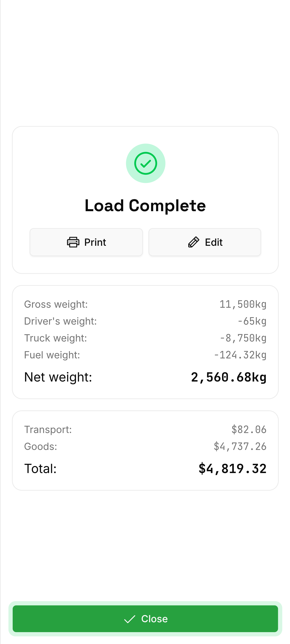Edit the completed load
The width and height of the screenshot is (290, 644).
pos(205,242)
